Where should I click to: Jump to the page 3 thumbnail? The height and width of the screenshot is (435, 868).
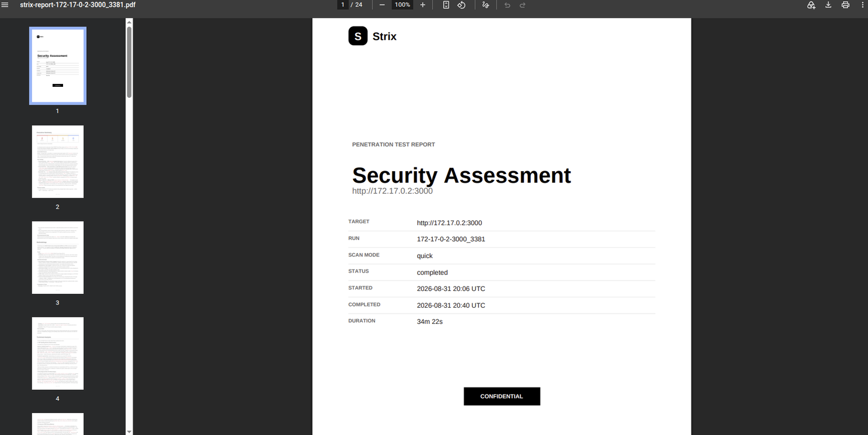point(57,257)
